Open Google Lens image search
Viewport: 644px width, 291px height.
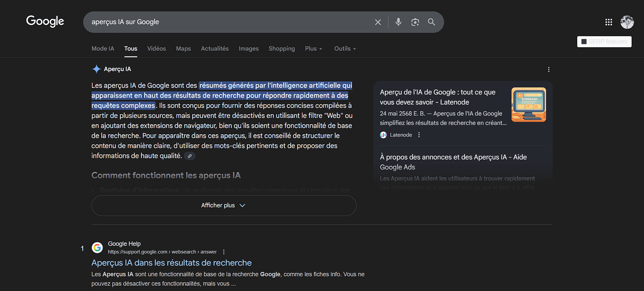[415, 22]
